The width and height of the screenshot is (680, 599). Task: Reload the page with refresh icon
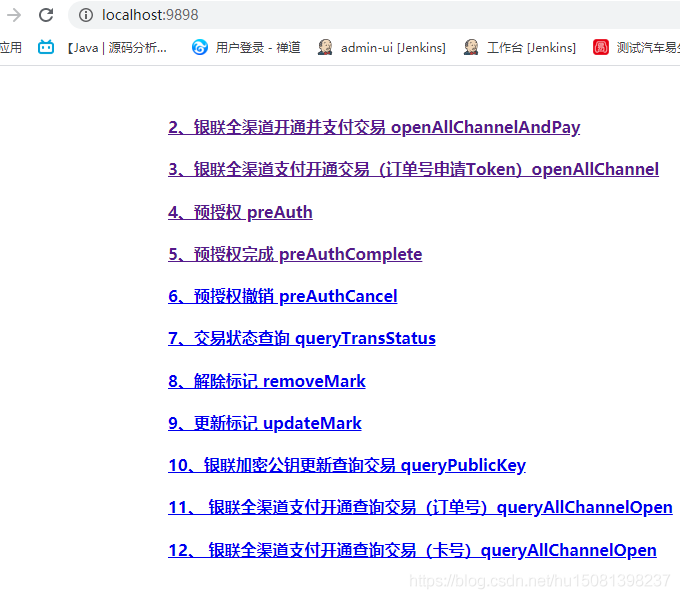[46, 15]
